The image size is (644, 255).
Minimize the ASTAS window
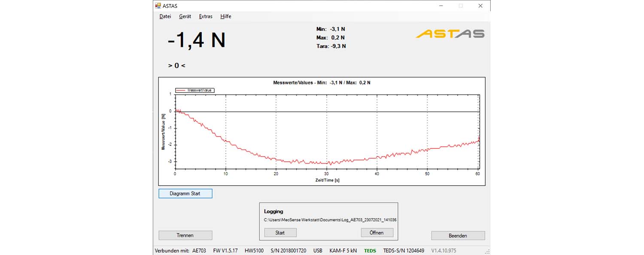click(441, 6)
